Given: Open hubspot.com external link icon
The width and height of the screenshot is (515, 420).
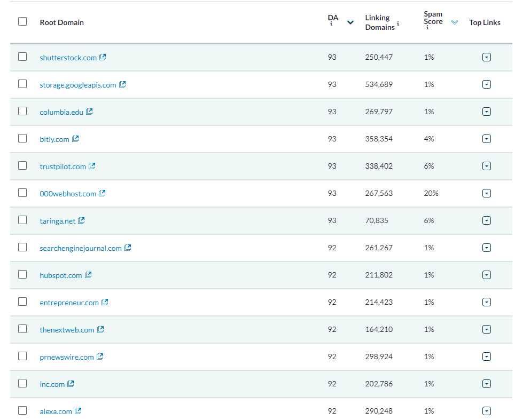Looking at the screenshot, I should point(88,275).
